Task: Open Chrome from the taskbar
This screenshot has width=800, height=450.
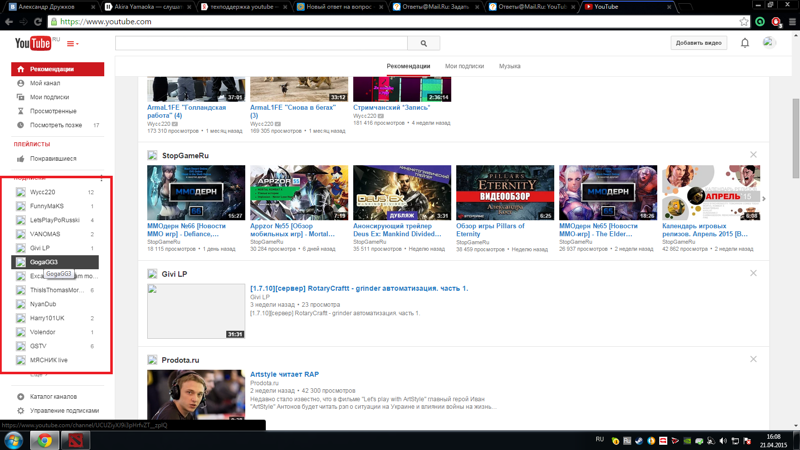Action: (x=44, y=440)
